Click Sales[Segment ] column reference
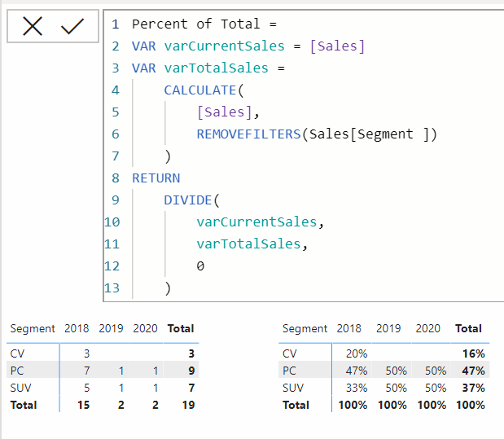 [x=369, y=134]
